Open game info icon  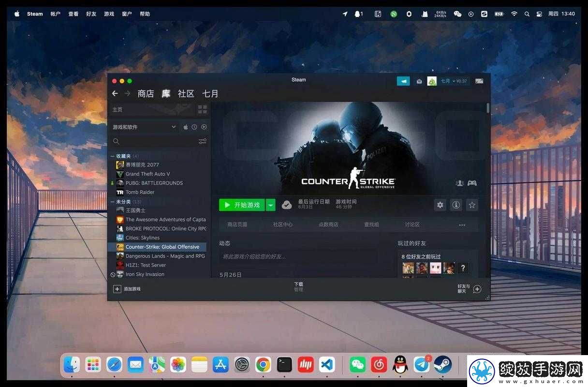tap(456, 205)
